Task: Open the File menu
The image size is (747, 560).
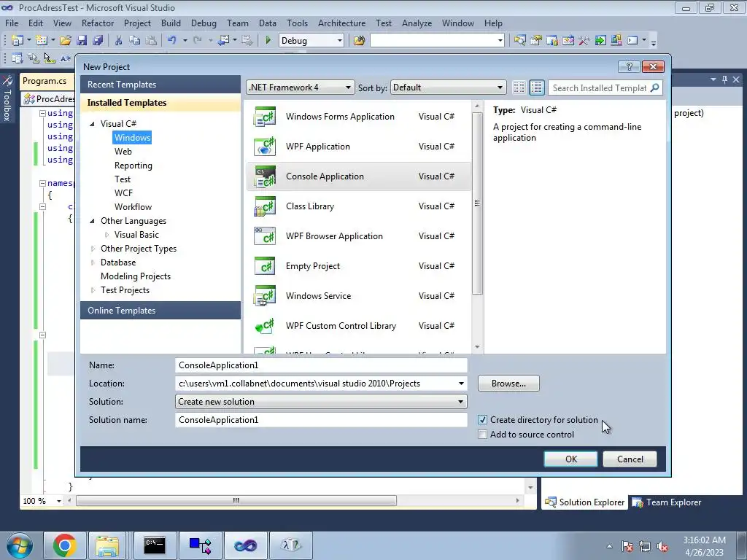Action: pos(12,23)
